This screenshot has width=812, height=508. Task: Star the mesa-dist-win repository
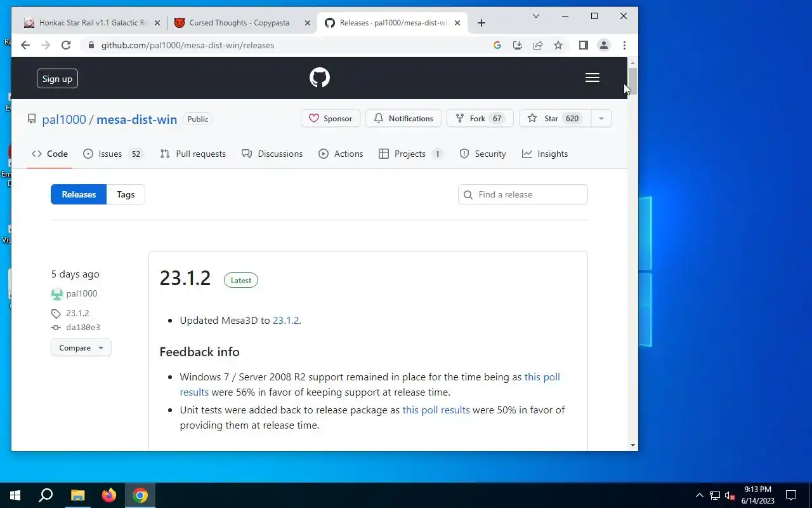[x=554, y=119]
